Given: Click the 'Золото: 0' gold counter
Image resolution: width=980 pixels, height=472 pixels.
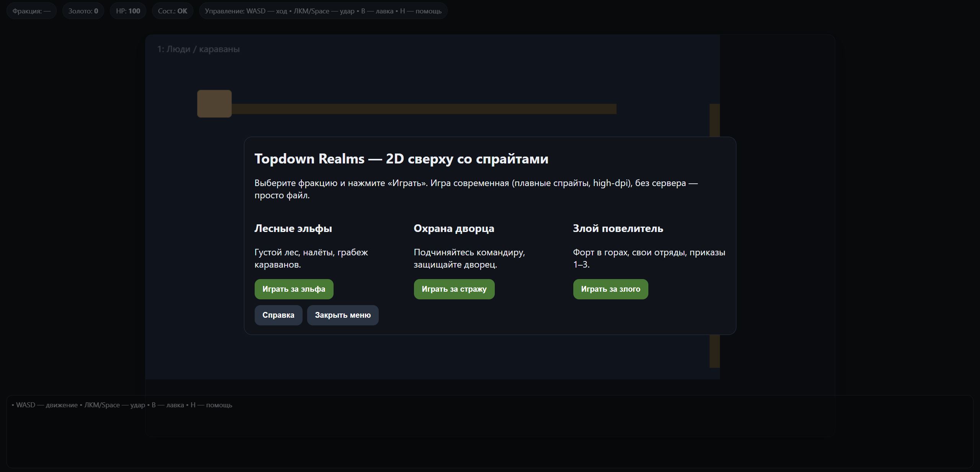Looking at the screenshot, I should 83,11.
